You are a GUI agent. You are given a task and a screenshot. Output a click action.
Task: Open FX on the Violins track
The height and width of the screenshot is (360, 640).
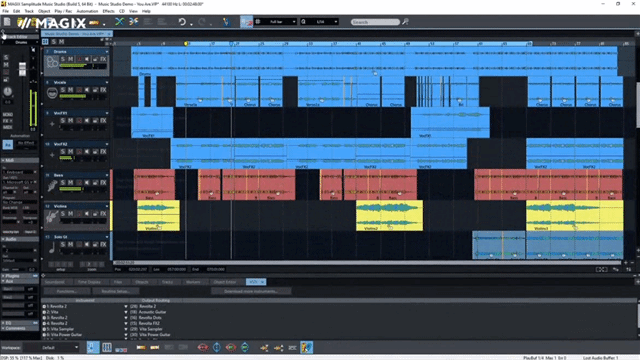103,213
